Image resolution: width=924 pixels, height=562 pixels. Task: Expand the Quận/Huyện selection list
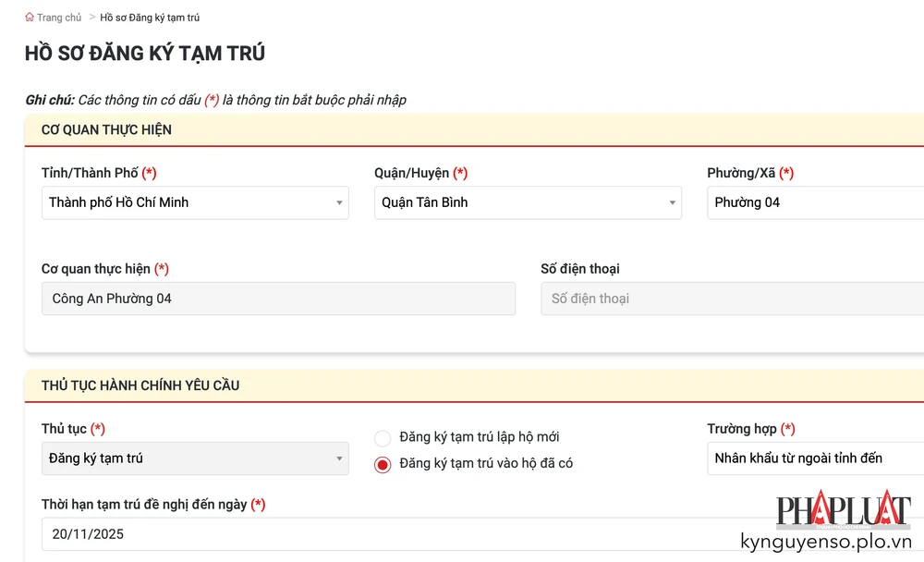click(x=527, y=202)
